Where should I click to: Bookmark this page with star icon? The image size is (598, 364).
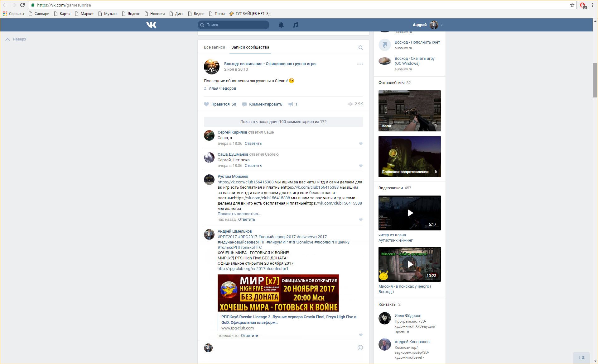click(572, 5)
